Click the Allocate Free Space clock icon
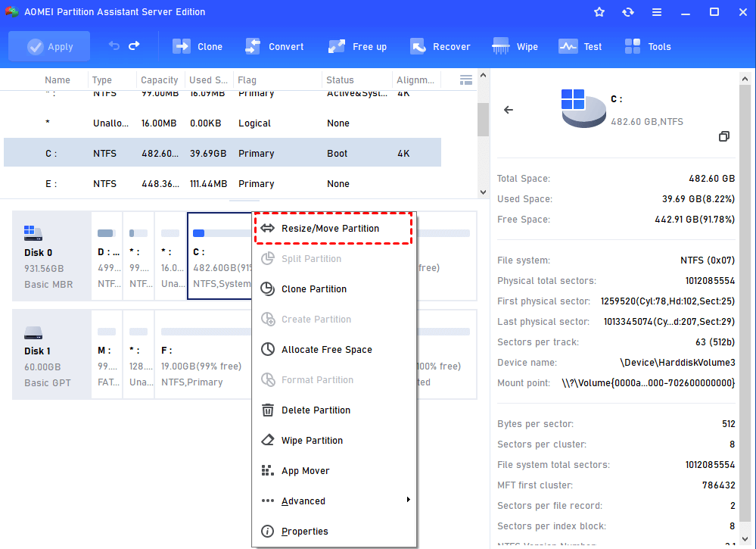Screen dimensions: 756x549 tap(268, 349)
